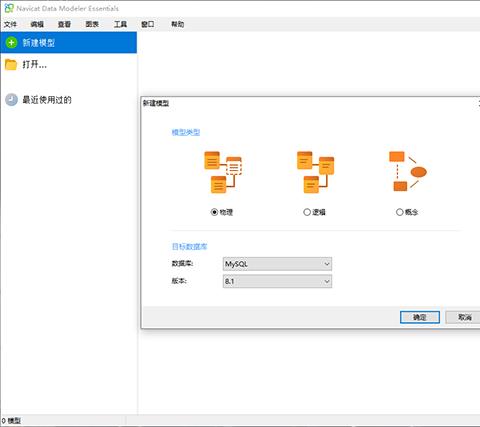Image resolution: width=480 pixels, height=427 pixels.
Task: Open the 8.1 version dropdown
Action: coord(277,281)
